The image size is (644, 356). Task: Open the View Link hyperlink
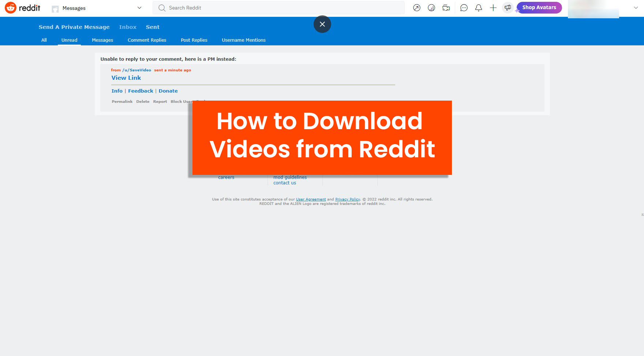126,78
